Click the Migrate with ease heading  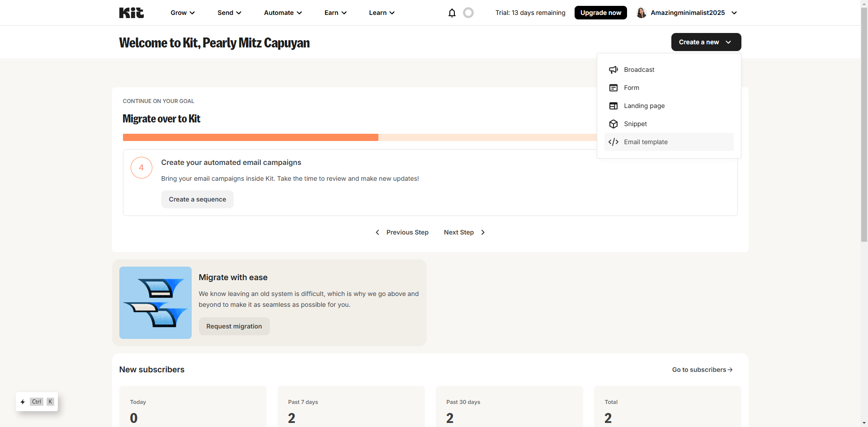(x=233, y=277)
